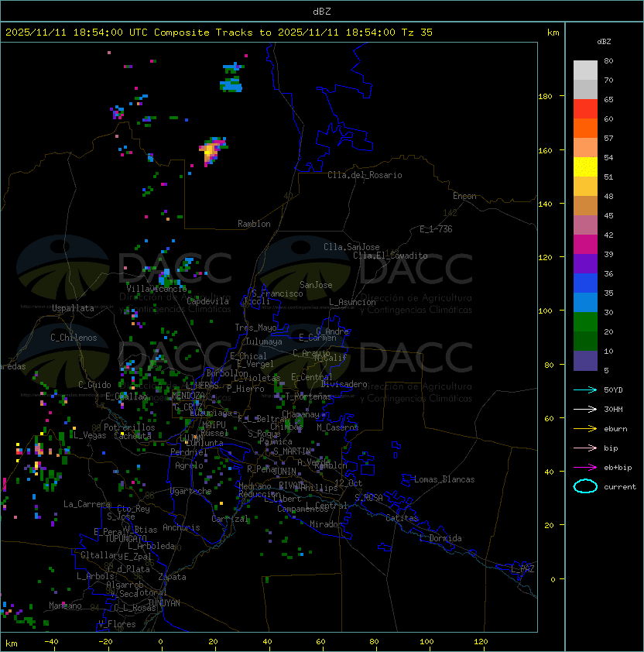Click the MENDOZA city label
Viewport: 644px width, 652px height.
[188, 395]
